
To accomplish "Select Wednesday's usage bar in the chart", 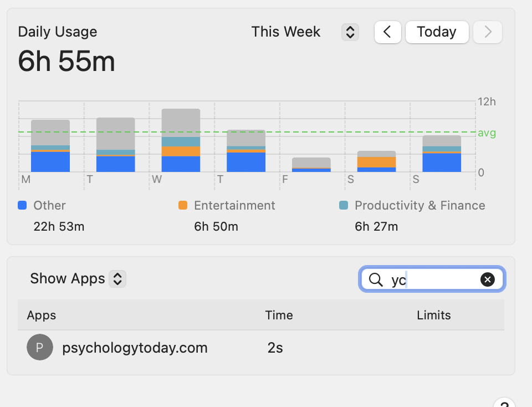I will (x=181, y=141).
